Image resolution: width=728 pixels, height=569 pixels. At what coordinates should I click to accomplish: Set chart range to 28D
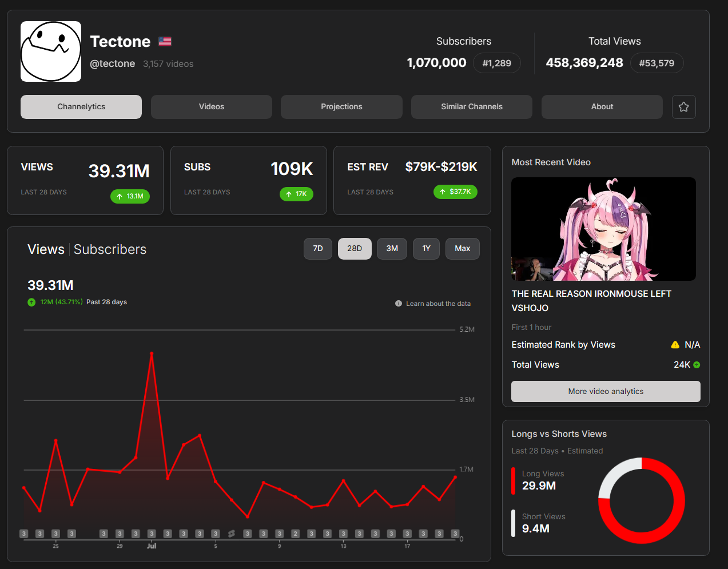(355, 249)
